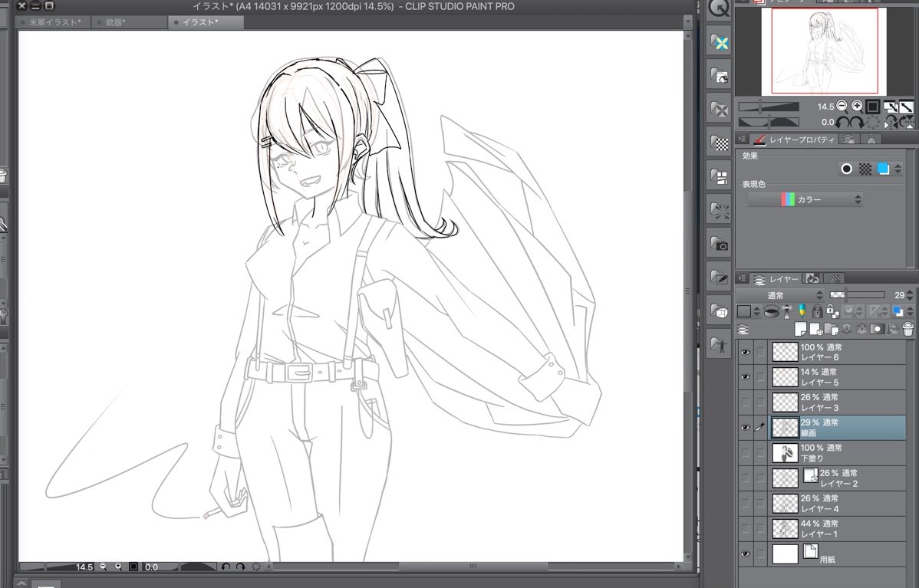Toggle set as draft layer pencil icon
This screenshot has width=919, height=588.
tap(802, 311)
